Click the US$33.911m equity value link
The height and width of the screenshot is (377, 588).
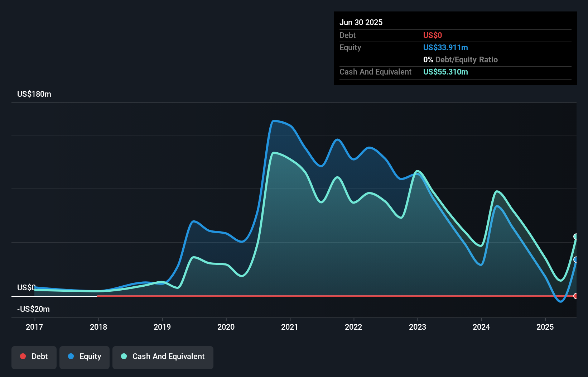pyautogui.click(x=445, y=47)
